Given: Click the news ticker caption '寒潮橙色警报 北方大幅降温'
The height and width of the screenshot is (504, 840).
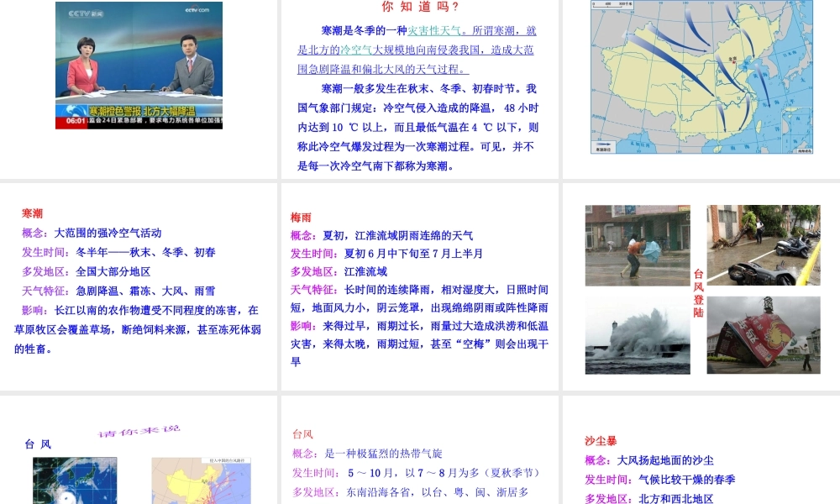Looking at the screenshot, I should pos(142,111).
